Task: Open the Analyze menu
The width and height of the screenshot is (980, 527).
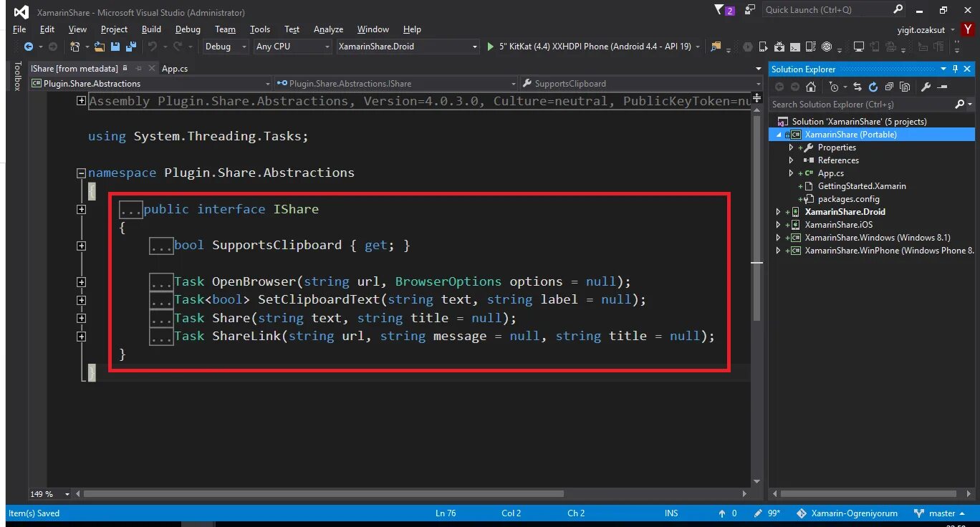Action: (328, 29)
